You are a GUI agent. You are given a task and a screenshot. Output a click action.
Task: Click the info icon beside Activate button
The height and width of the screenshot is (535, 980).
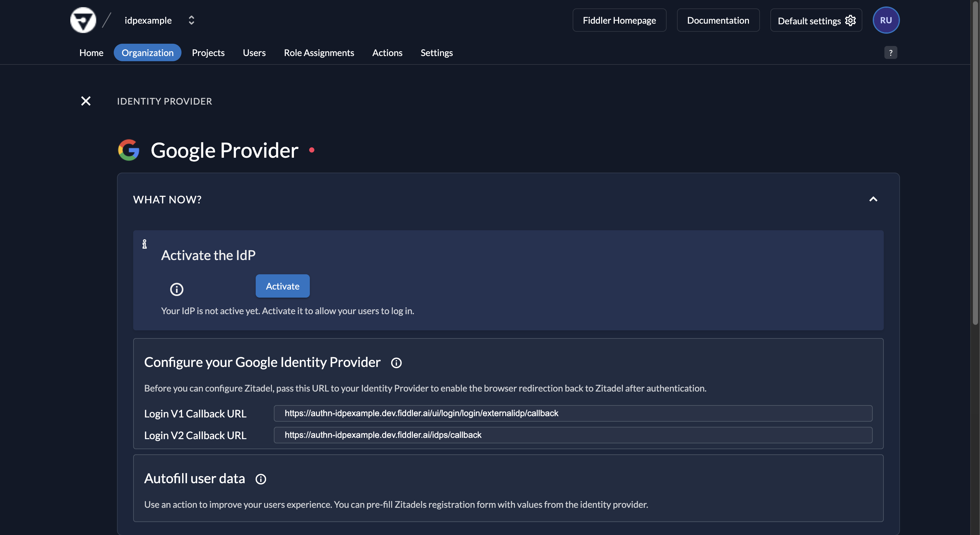click(177, 290)
